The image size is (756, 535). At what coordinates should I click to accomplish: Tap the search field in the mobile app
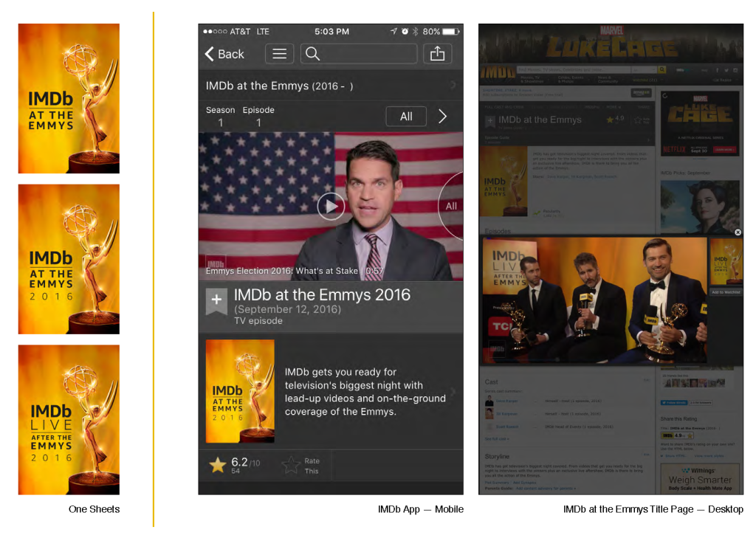click(x=359, y=53)
